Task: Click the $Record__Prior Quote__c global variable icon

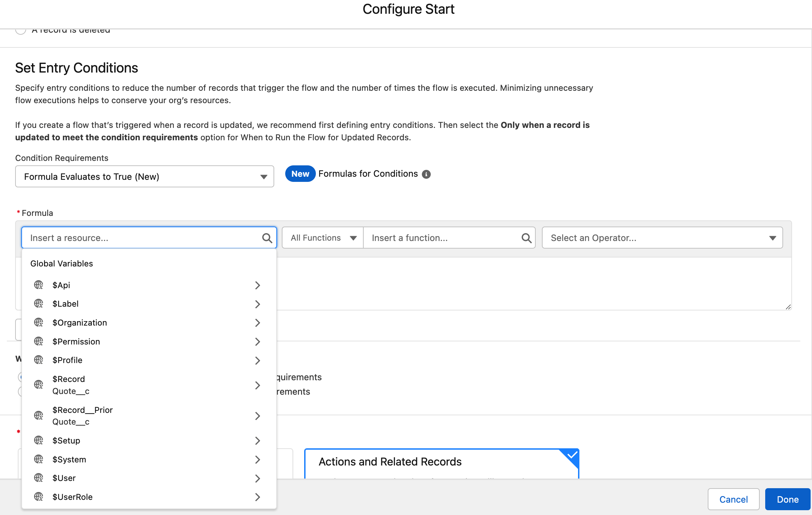Action: (39, 416)
